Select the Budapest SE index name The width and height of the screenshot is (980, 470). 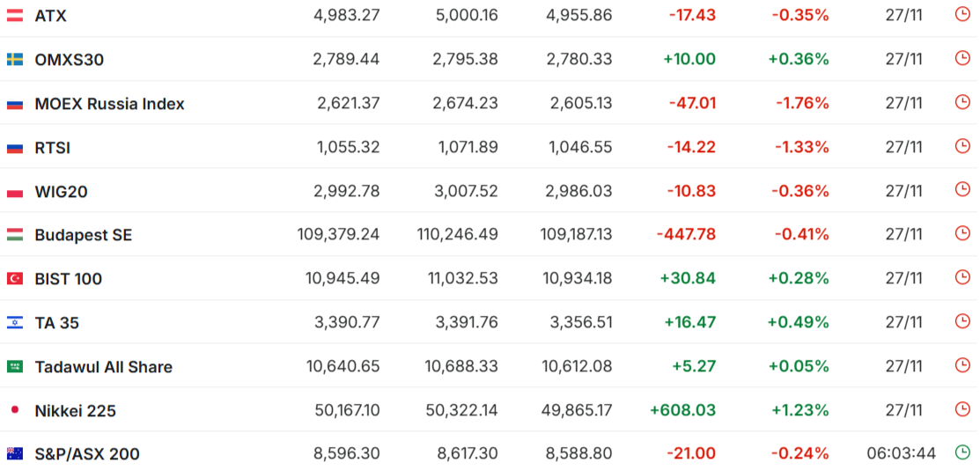click(x=83, y=236)
